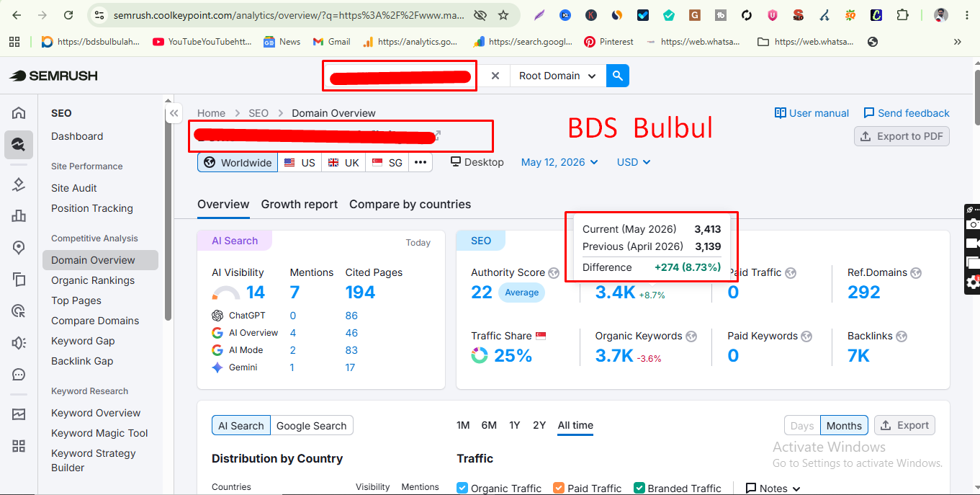Open the four-squares Apps rail icon

(x=19, y=446)
